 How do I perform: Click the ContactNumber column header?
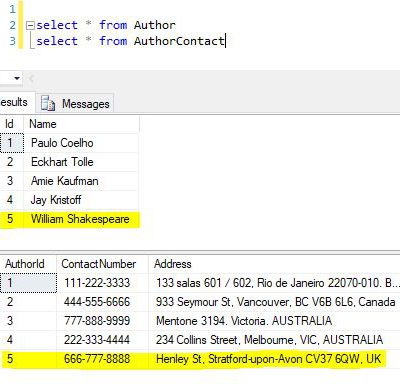(102, 264)
